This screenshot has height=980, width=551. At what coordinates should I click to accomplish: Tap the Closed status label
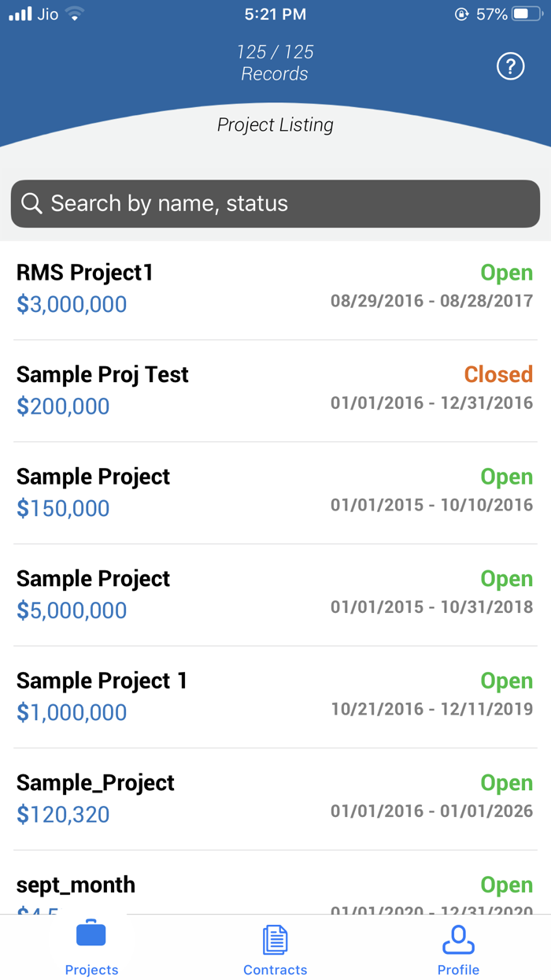tap(498, 374)
